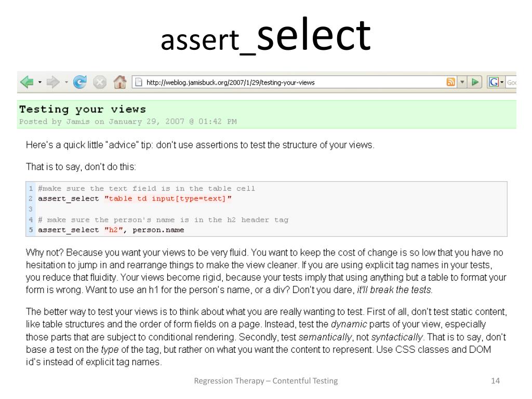Click the green Back arrow button
Screen dimensions: 532x399
pos(27,82)
